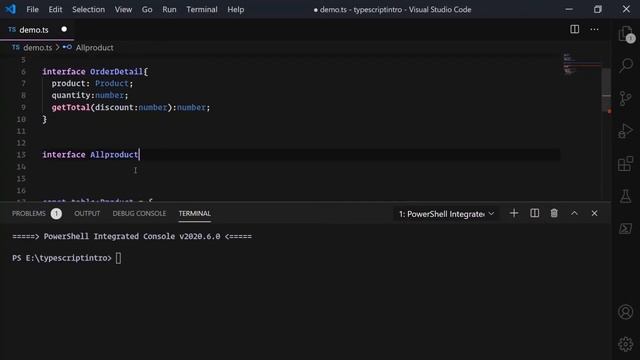640x360 pixels.
Task: Open the Explorer view in activity bar
Action: 625,34
